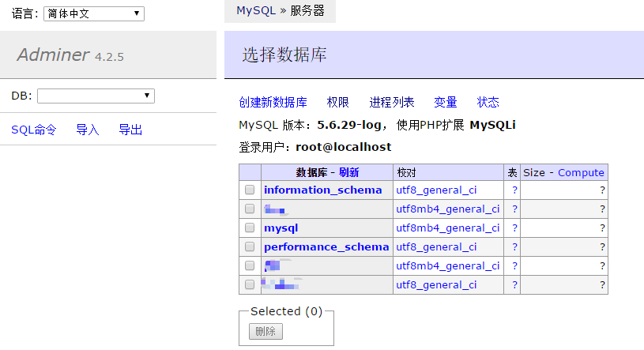The height and width of the screenshot is (350, 644).
Task: Click the 校对 collation column header
Action: (407, 172)
